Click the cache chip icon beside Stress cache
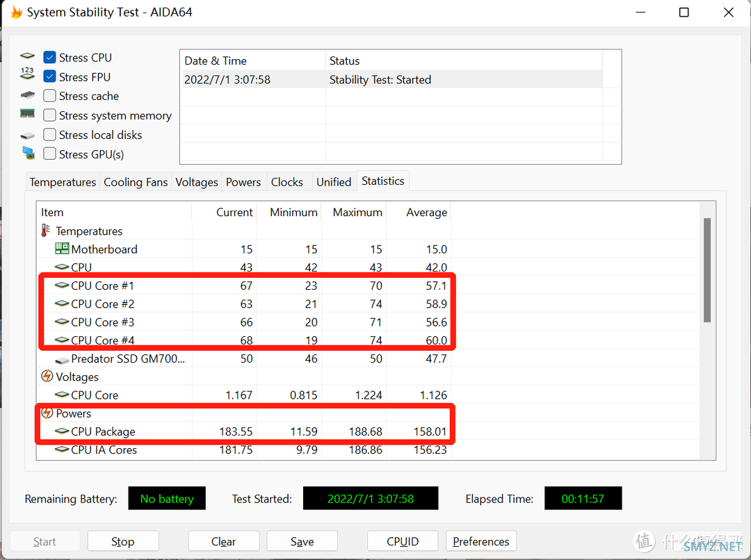751x560 pixels. click(x=28, y=95)
